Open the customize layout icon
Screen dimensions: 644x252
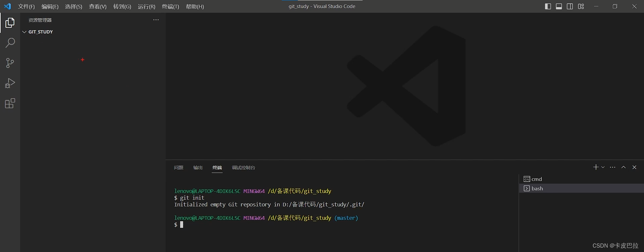tap(581, 6)
